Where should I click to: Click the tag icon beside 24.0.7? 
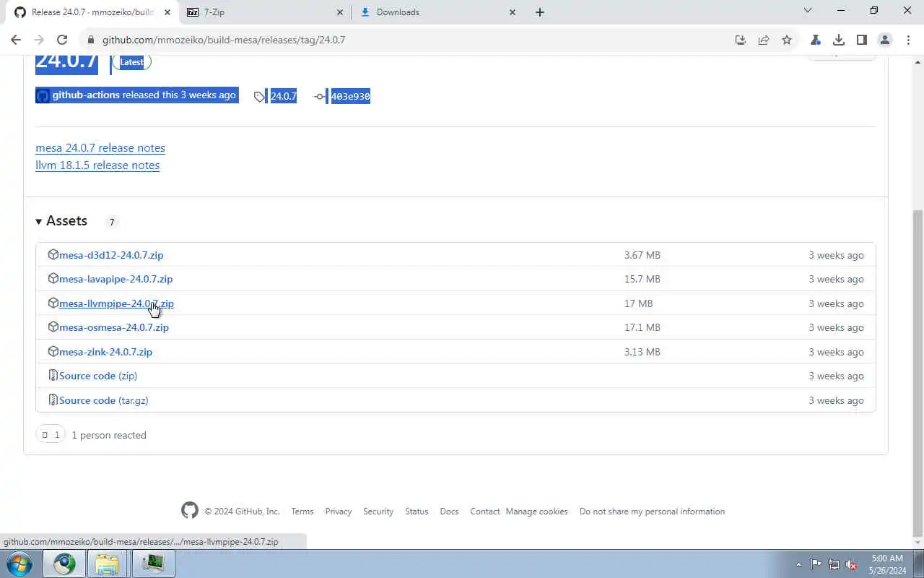click(x=260, y=96)
